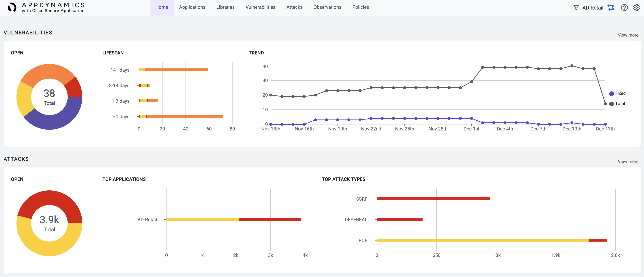Switch to the Libraries tab

coord(225,7)
